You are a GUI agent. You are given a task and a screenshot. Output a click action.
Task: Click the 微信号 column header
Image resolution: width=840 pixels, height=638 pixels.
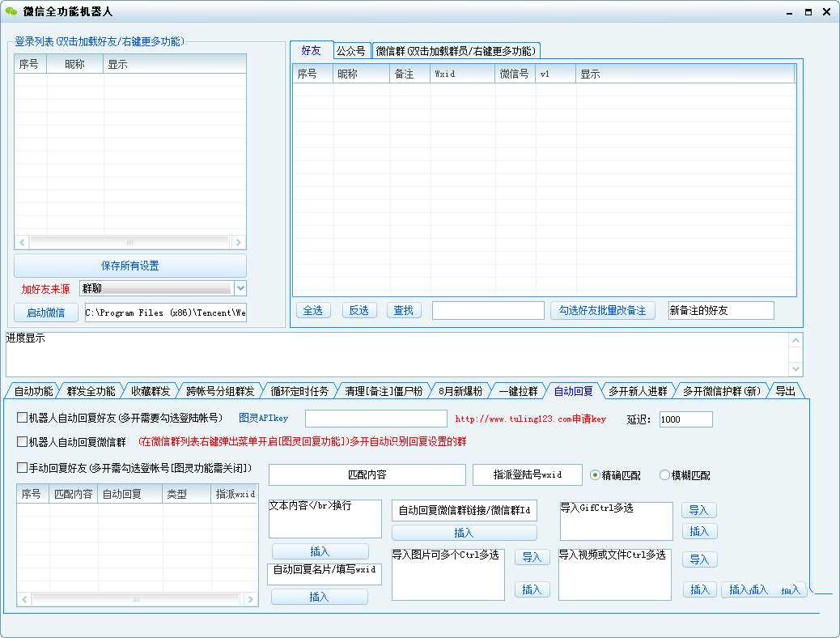[515, 74]
